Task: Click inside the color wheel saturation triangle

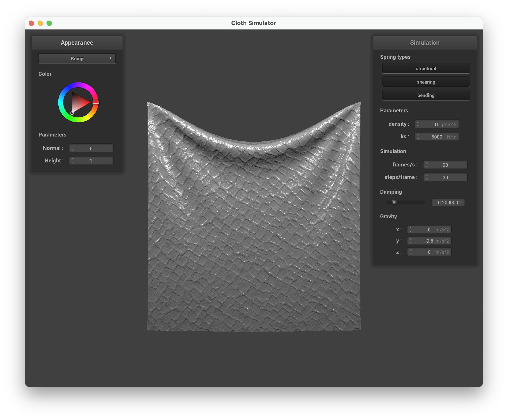Action: (x=79, y=102)
